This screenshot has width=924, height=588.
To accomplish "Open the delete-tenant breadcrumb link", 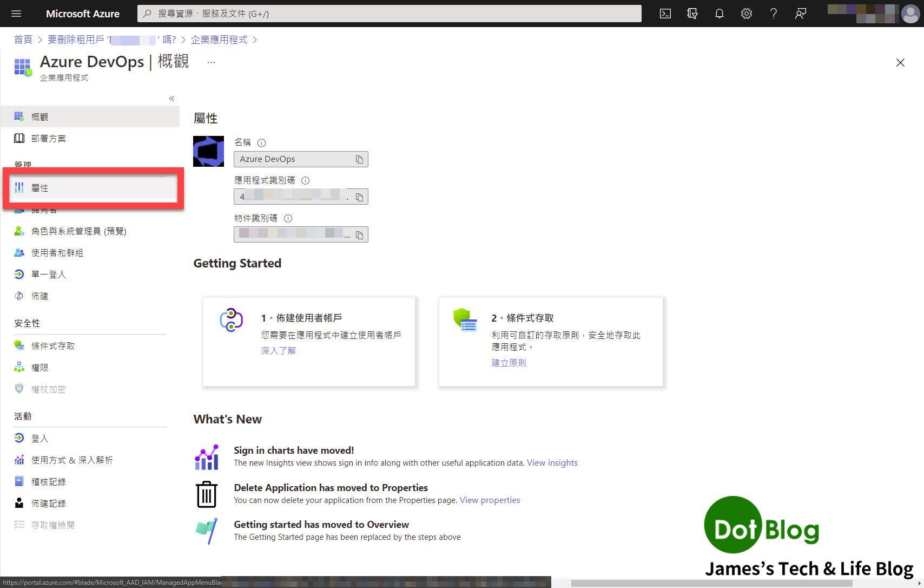I will (x=112, y=40).
